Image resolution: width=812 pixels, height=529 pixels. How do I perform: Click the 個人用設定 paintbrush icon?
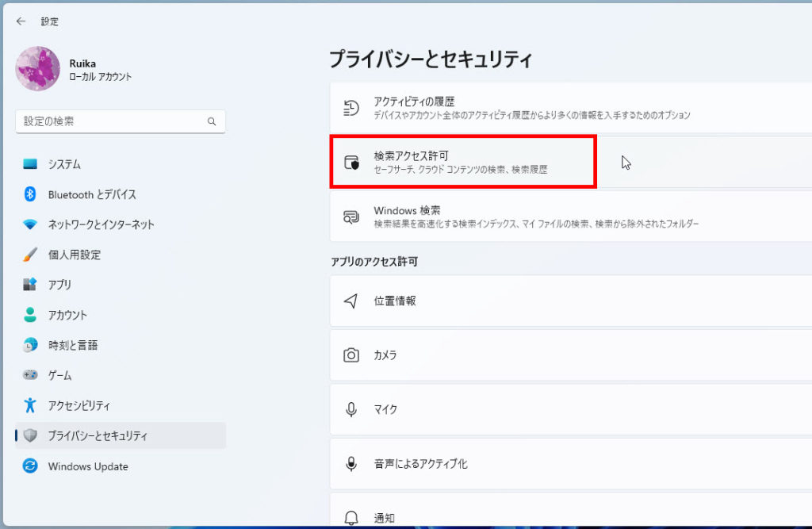tap(30, 255)
